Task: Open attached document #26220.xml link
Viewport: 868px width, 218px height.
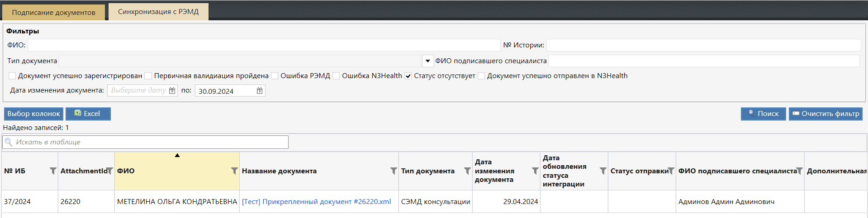Action: 316,202
